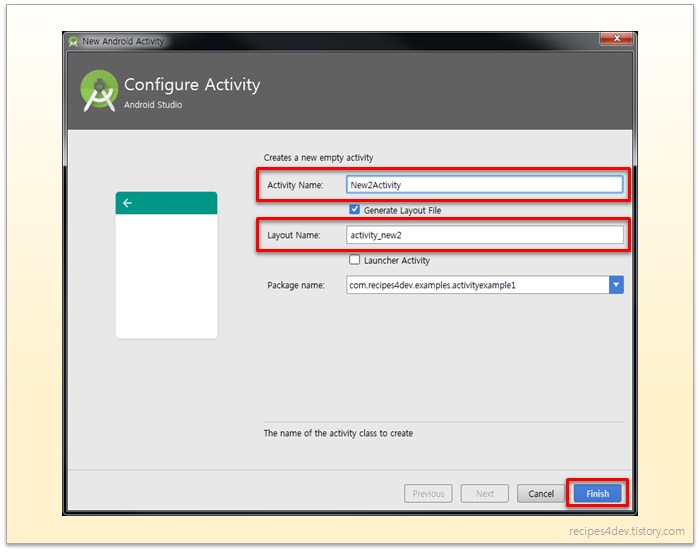Click the Layout Name input field
The image size is (700, 553).
tap(484, 235)
